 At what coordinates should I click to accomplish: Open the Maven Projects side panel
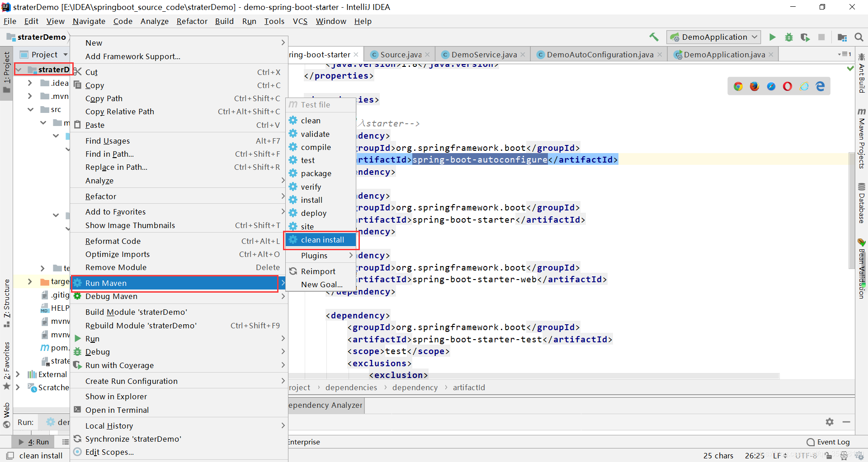coord(862,139)
